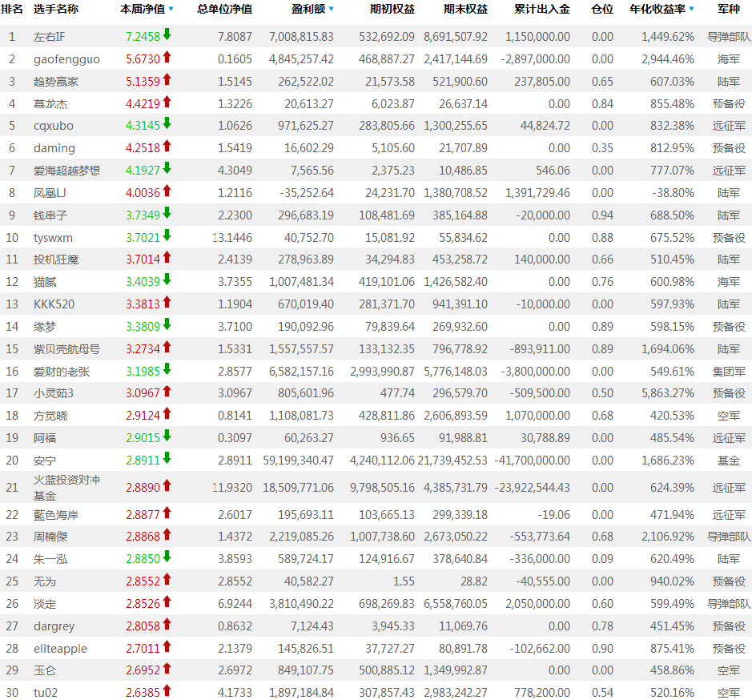The height and width of the screenshot is (700, 752).
Task: Click the green down arrow beside 3.7021
Action: [167, 235]
